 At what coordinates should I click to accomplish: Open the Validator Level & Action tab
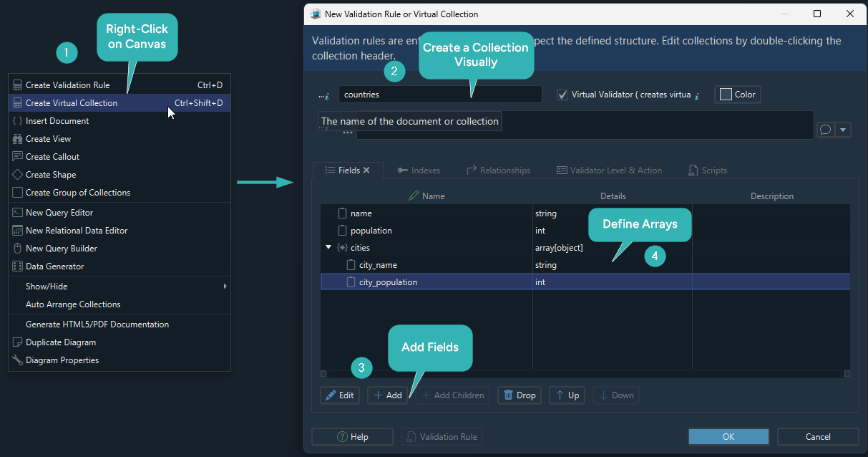click(610, 170)
